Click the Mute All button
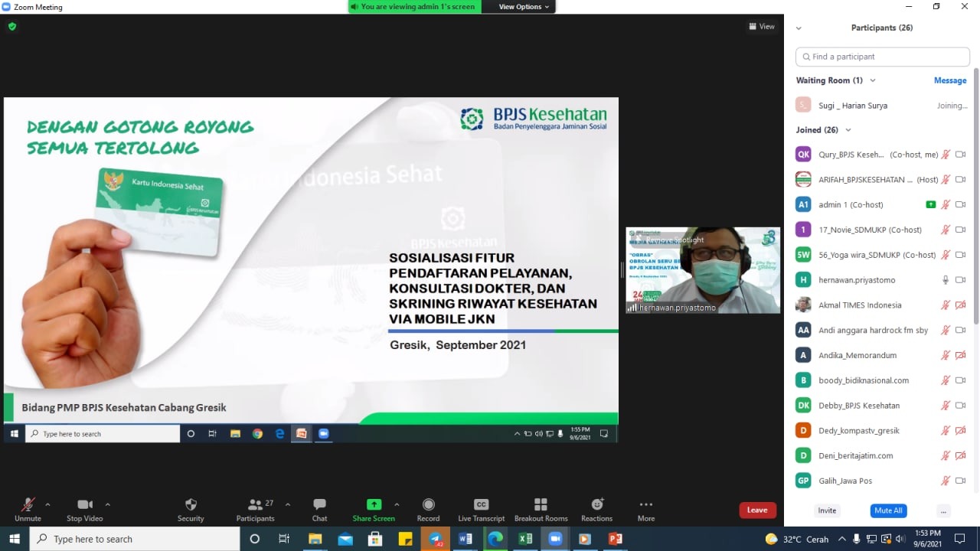The height and width of the screenshot is (551, 980). [888, 510]
